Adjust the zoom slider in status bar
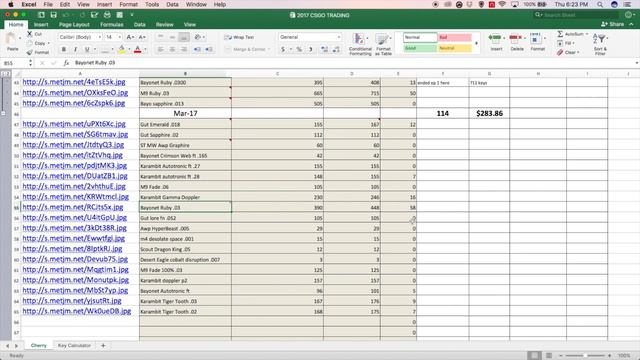This screenshot has height=360, width=640. 585,356
